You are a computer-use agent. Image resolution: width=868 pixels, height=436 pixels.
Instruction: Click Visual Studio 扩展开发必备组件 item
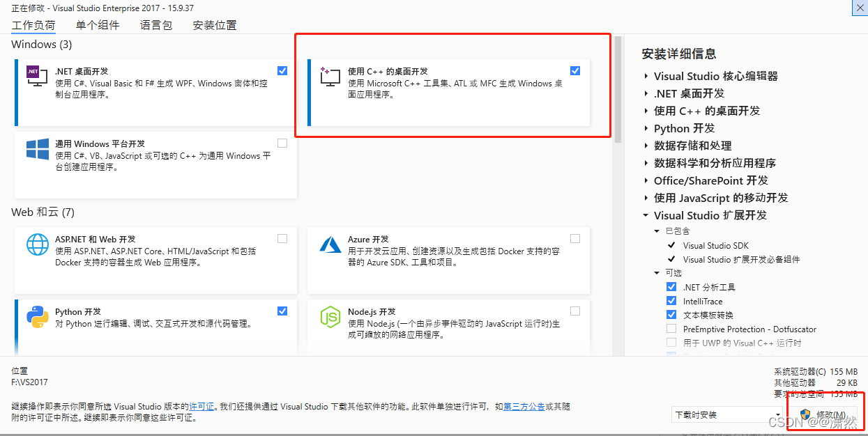[x=741, y=259]
